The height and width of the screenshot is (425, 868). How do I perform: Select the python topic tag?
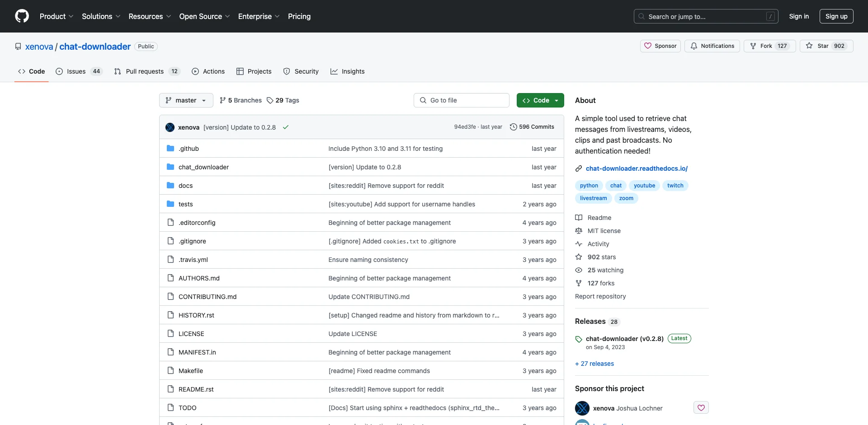[x=589, y=186]
